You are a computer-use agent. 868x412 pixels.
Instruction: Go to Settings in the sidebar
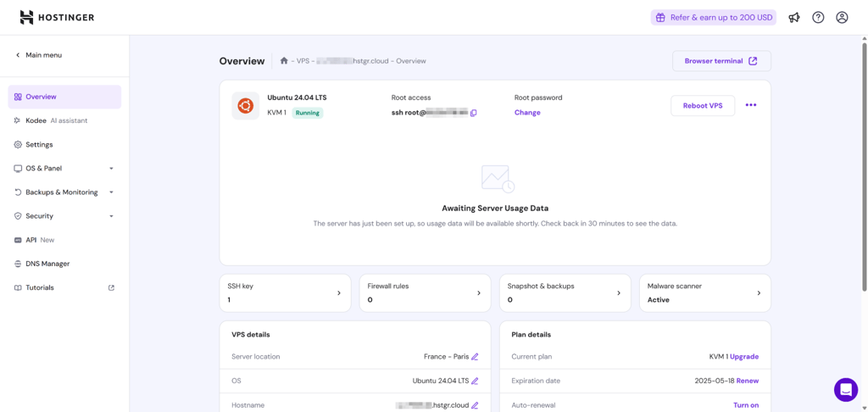point(64,144)
